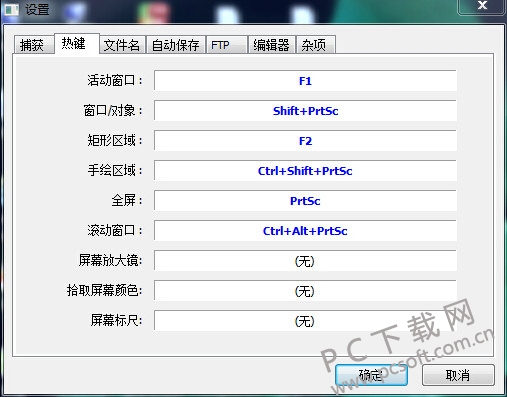The image size is (507, 397).
Task: Click the 滚动窗口 label
Action: (x=115, y=231)
